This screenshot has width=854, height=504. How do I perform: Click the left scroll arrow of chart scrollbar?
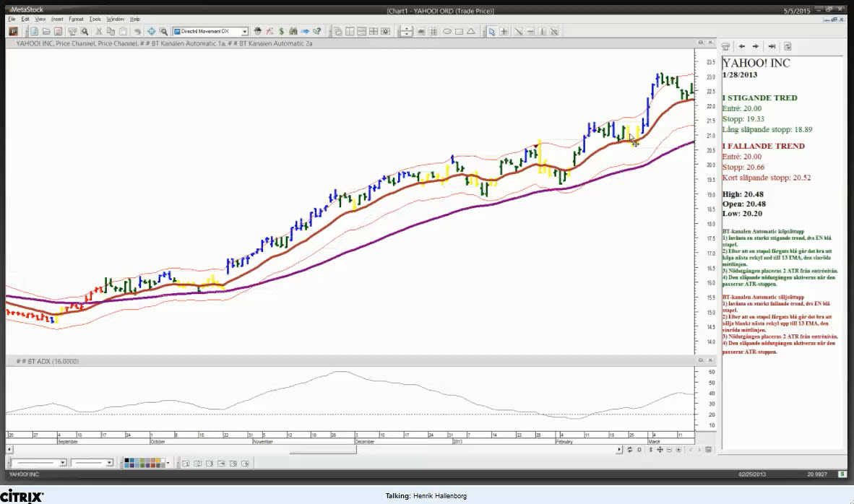(9, 450)
